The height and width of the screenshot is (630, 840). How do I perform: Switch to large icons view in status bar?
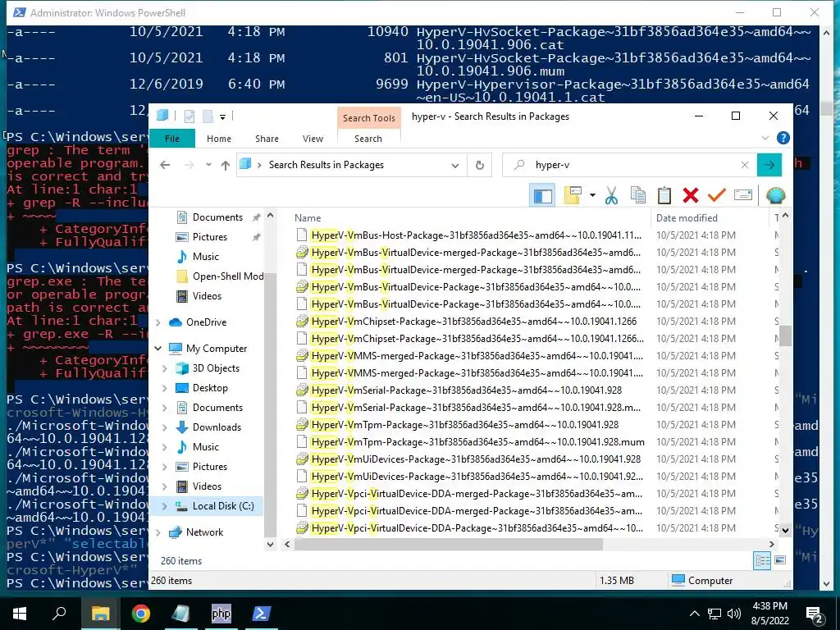click(781, 561)
